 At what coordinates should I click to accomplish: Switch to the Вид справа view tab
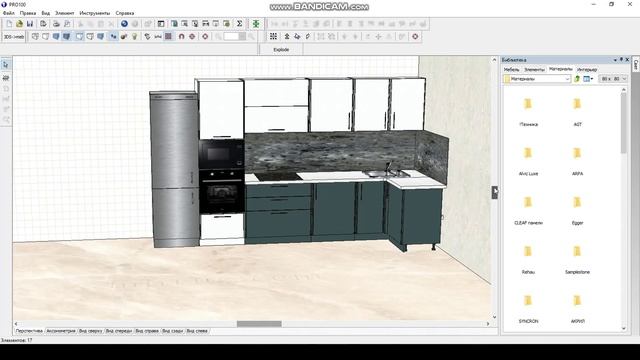click(147, 331)
